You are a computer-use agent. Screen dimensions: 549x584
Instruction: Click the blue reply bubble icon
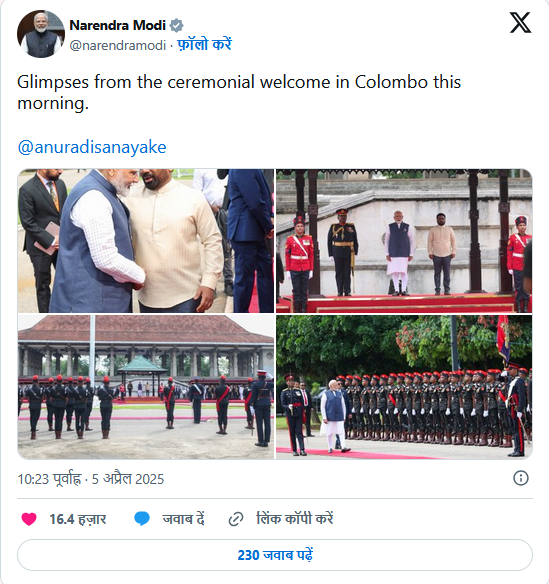pos(142,519)
